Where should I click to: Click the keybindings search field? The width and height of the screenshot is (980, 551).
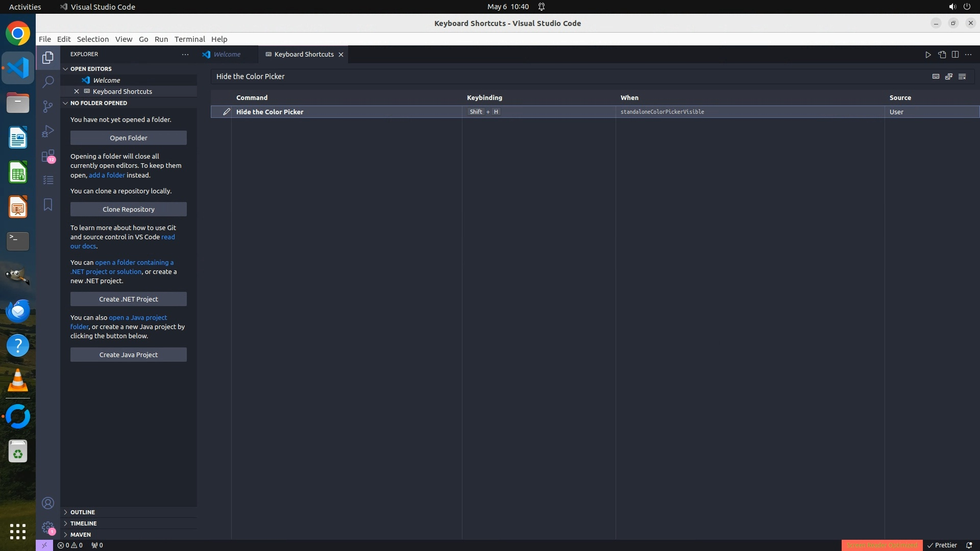561,77
